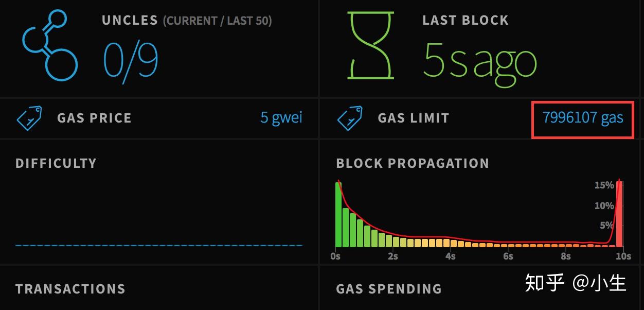Click the gas price tag icon
This screenshot has width=644, height=310.
pos(30,118)
